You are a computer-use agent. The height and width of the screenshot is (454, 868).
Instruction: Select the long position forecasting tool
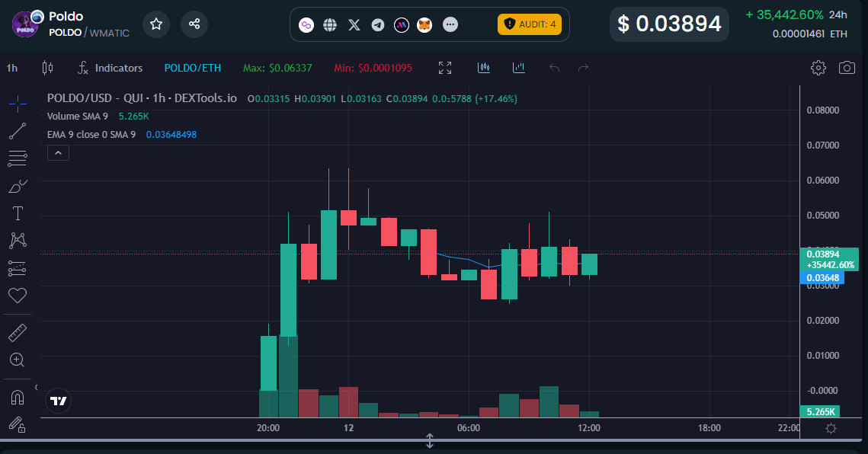coord(18,268)
